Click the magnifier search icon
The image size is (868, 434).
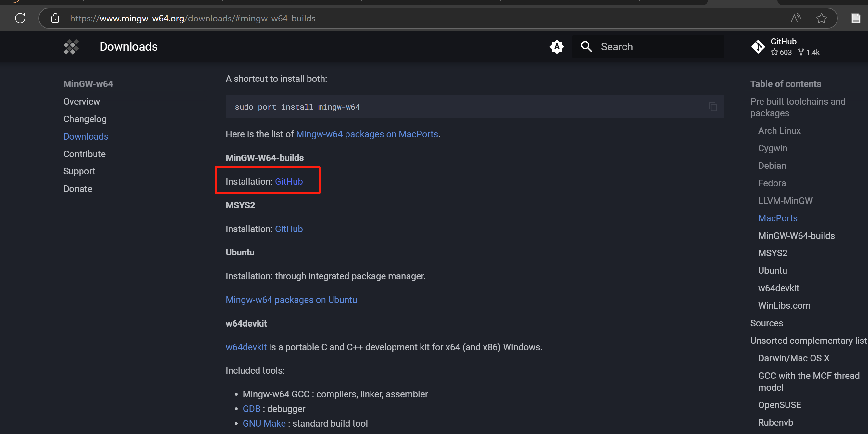coord(586,47)
